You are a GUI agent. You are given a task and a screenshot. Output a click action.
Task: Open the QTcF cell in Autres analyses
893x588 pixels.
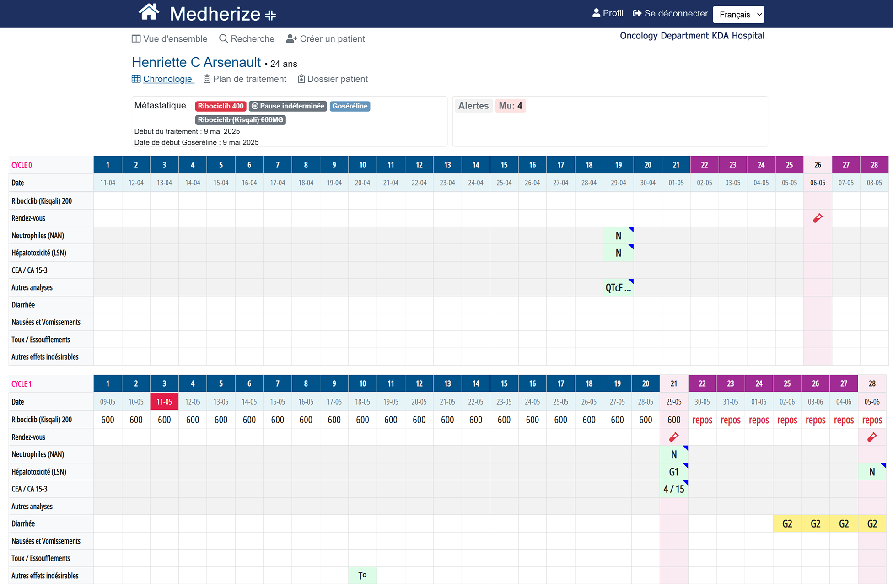click(618, 288)
